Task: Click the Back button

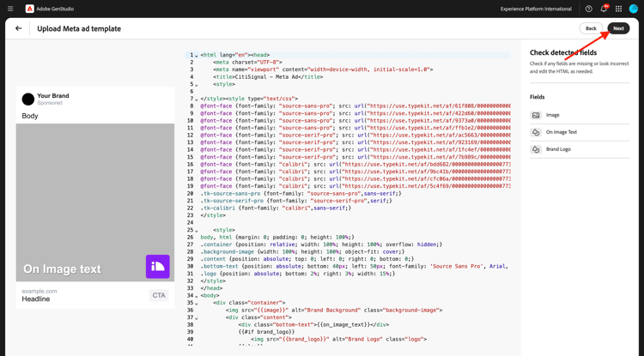Action: tap(591, 28)
